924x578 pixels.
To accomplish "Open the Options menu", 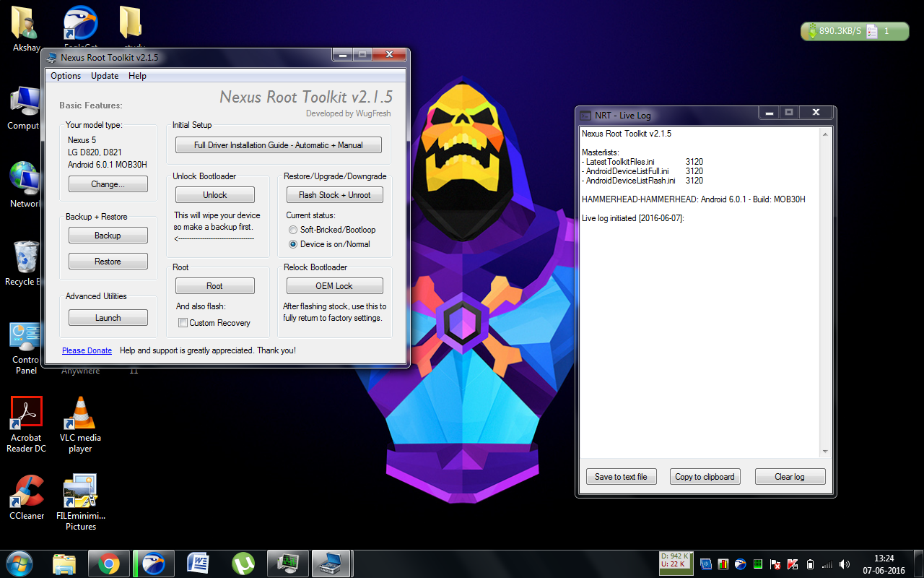I will coord(65,75).
